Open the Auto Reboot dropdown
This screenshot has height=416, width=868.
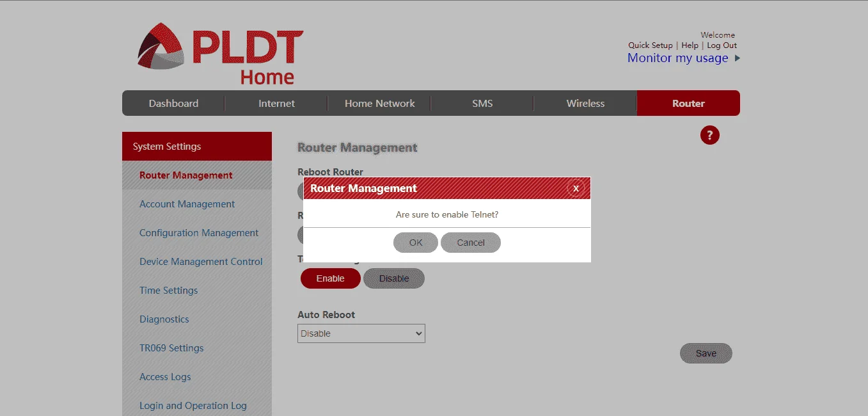pyautogui.click(x=361, y=333)
